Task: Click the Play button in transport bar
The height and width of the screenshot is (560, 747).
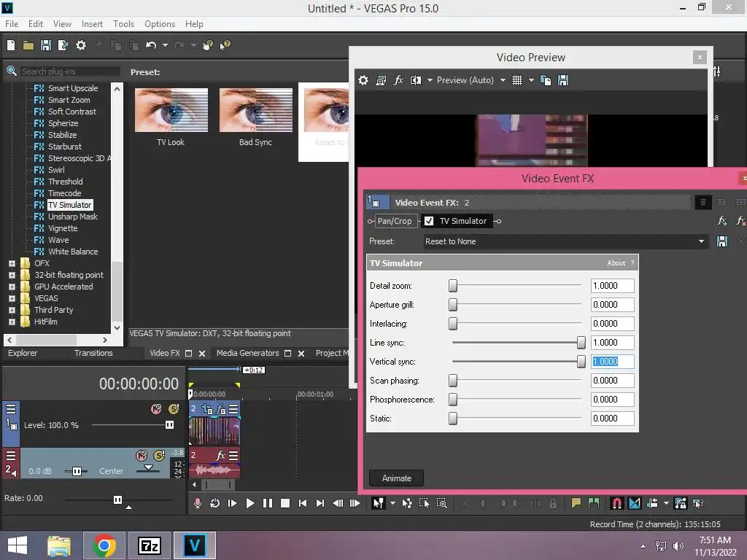Action: 249,503
